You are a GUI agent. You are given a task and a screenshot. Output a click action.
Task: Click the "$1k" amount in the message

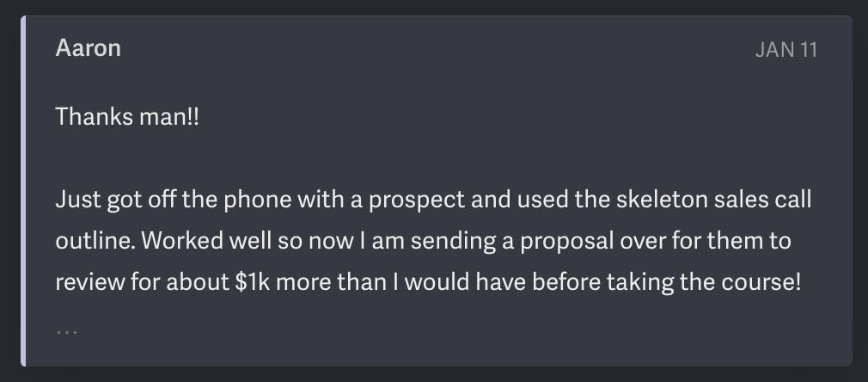pyautogui.click(x=253, y=282)
